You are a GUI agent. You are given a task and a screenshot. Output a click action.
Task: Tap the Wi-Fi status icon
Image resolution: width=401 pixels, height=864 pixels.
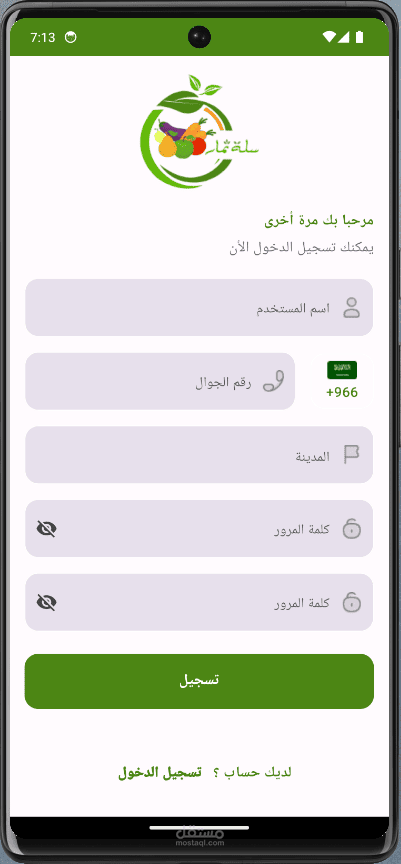point(329,37)
